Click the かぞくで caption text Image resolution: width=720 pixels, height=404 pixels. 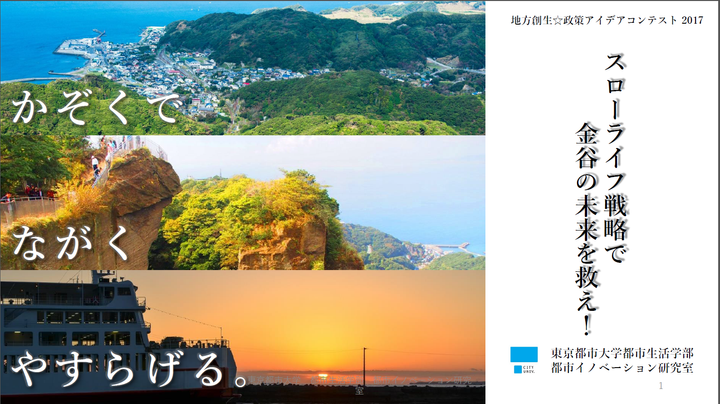tap(96, 108)
